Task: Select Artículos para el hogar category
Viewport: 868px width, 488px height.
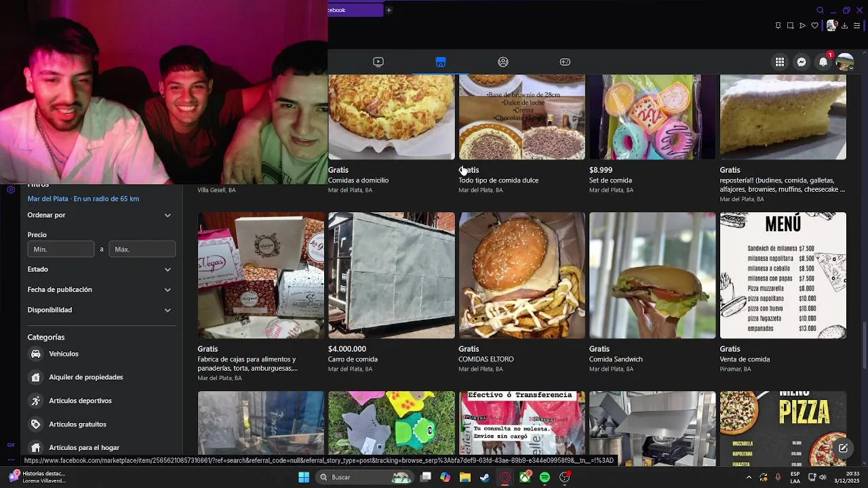Action: [x=101, y=447]
